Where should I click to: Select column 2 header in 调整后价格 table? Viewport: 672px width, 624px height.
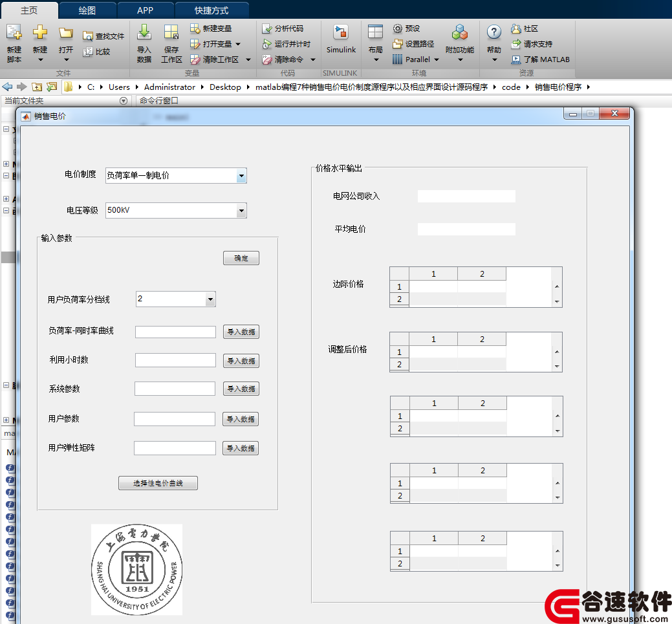pyautogui.click(x=482, y=339)
